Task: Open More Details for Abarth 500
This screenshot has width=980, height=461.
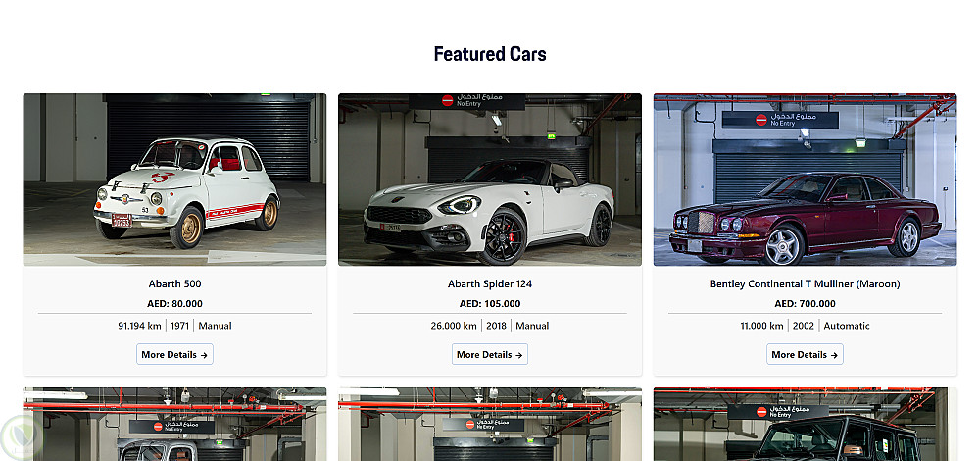Action: click(174, 354)
